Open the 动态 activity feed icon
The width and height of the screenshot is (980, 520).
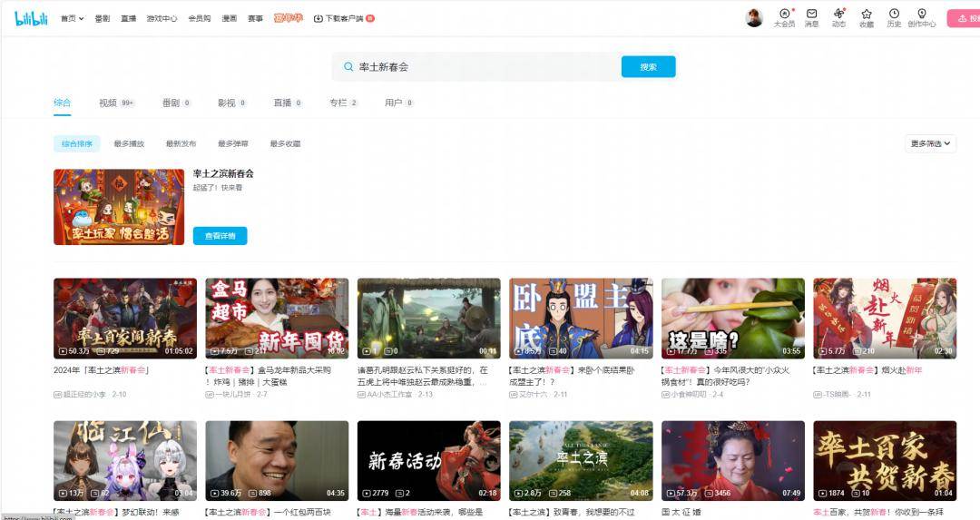coord(838,14)
